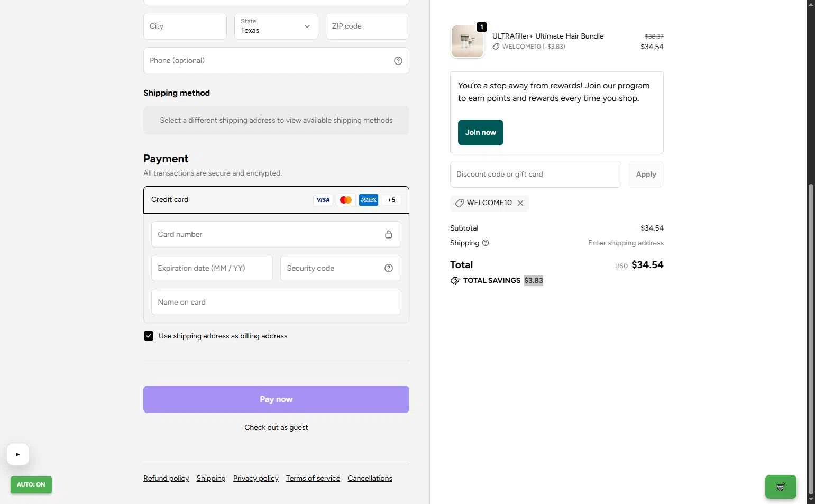Click the WELCOME10 tag icon in the chip
815x504 pixels.
459,203
